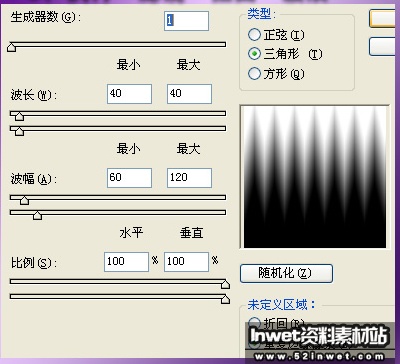This screenshot has height=364, width=400.
Task: Select the 折回 undefined area radio button
Action: pos(254,323)
